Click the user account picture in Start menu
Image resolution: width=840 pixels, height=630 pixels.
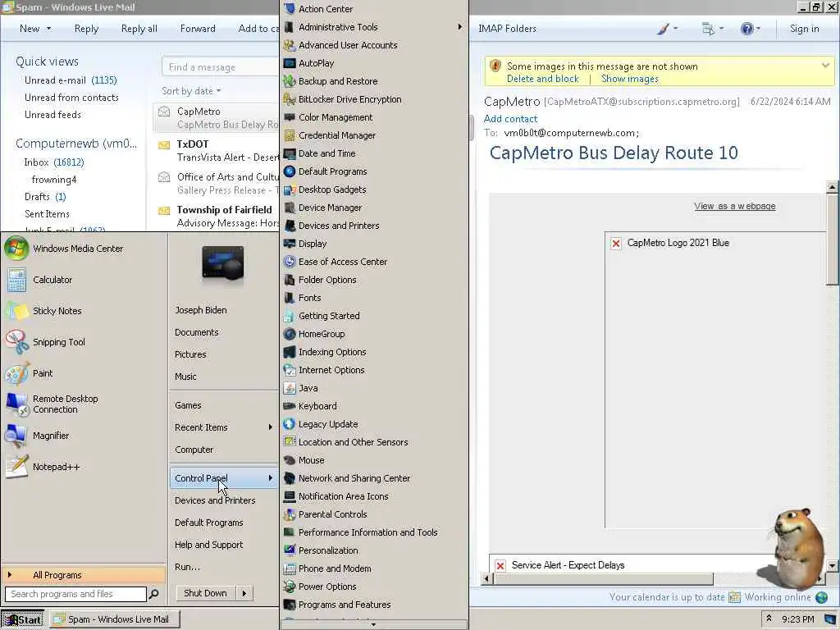pos(223,263)
